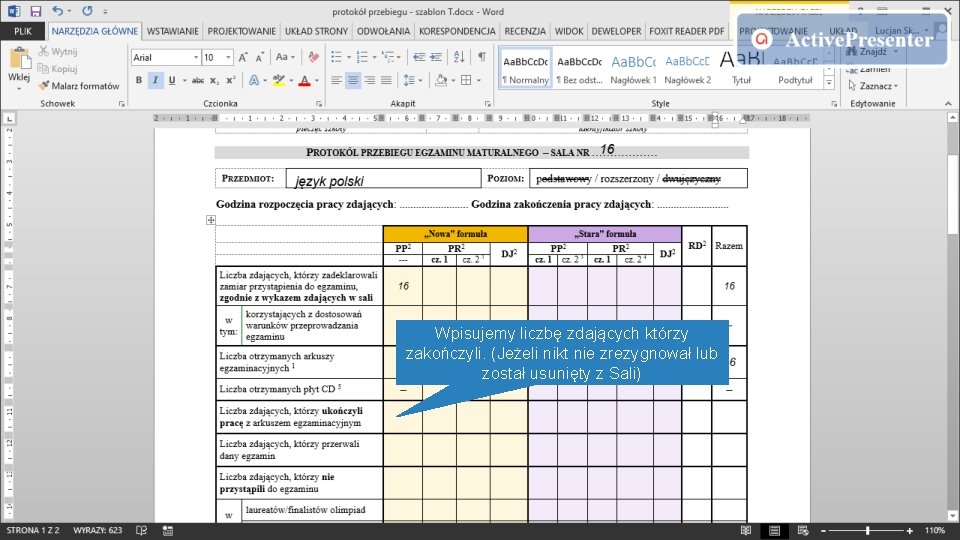The width and height of the screenshot is (960, 540).
Task: Expand the underline style dropdown arrow
Action: click(184, 80)
